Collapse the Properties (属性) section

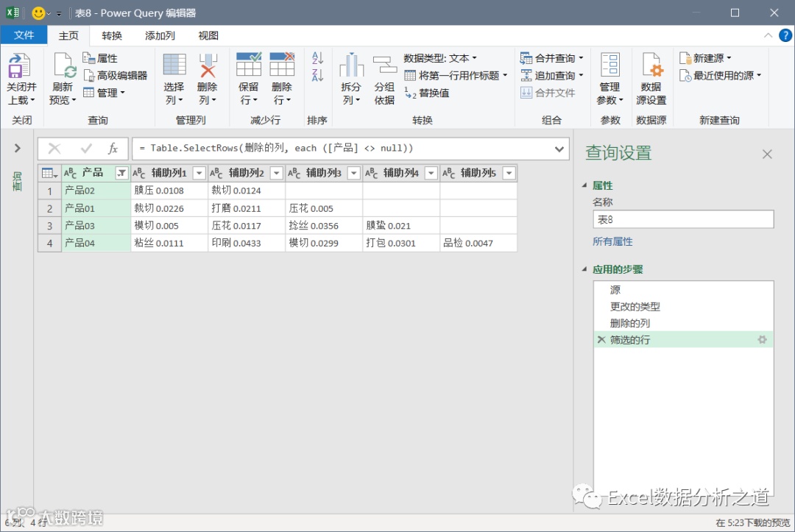pos(584,185)
